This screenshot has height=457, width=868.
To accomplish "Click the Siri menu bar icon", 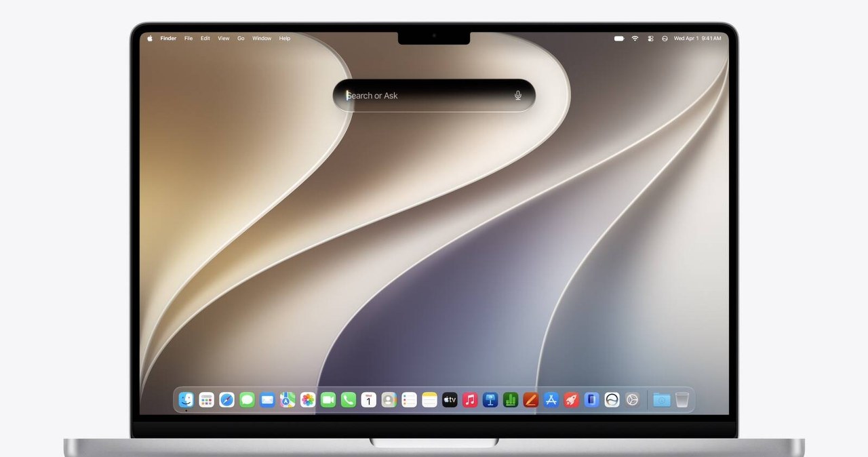I will 665,39.
